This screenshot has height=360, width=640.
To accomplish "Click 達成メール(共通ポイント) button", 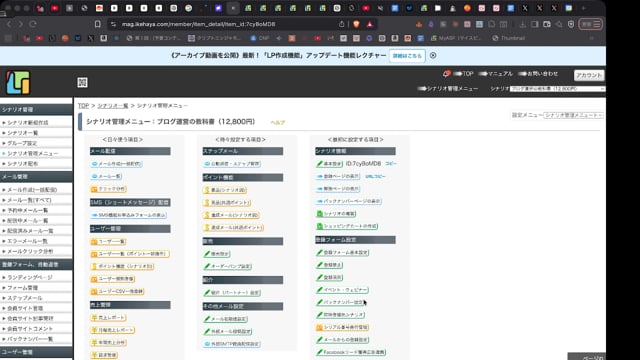I will 233,227.
